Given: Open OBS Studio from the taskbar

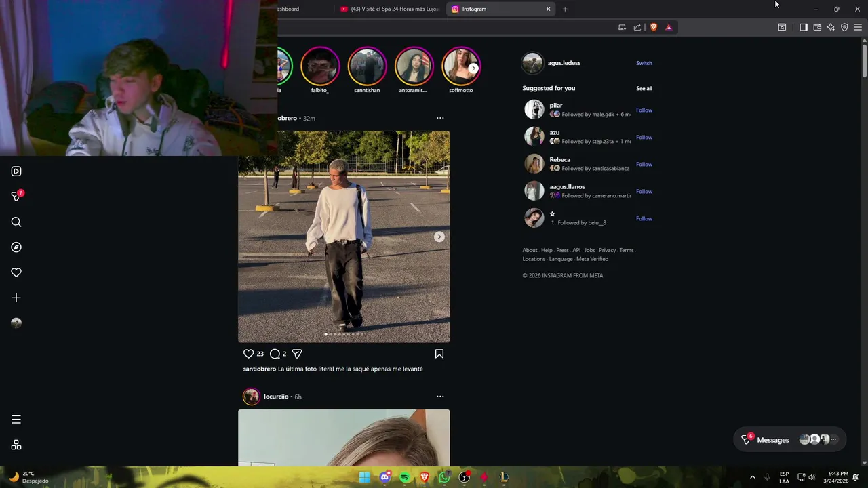Looking at the screenshot, I should click(465, 477).
